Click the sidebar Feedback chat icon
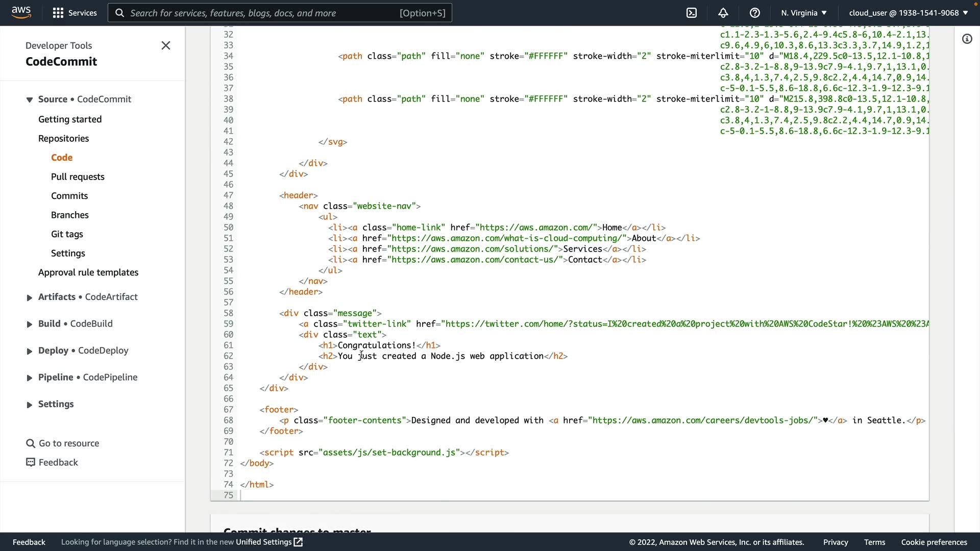This screenshot has width=980, height=551. (x=31, y=462)
